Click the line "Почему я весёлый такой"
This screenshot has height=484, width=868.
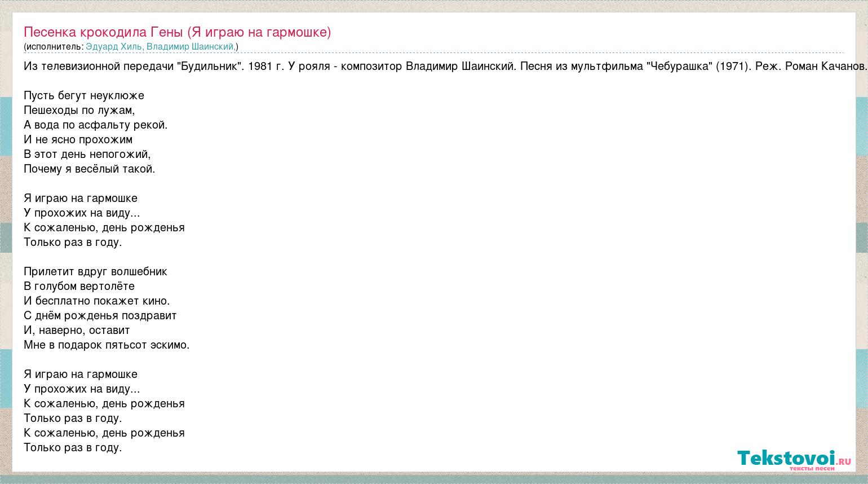pyautogui.click(x=89, y=169)
